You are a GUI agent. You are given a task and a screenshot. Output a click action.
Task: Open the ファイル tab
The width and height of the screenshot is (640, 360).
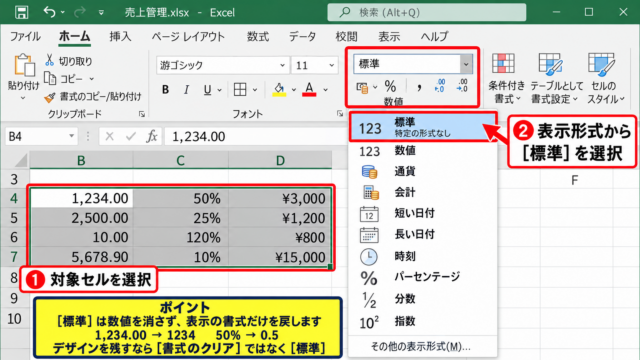pos(25,36)
